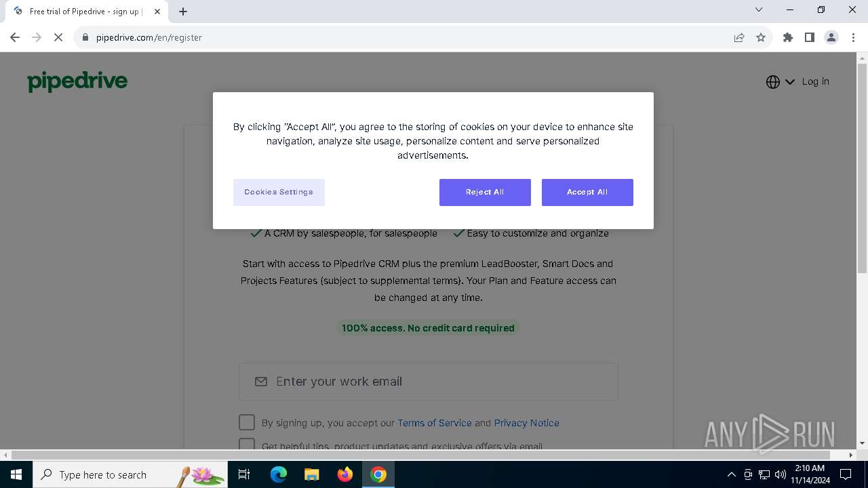Click the '100% access. No credit card required' badge
This screenshot has width=868, height=488.
428,328
